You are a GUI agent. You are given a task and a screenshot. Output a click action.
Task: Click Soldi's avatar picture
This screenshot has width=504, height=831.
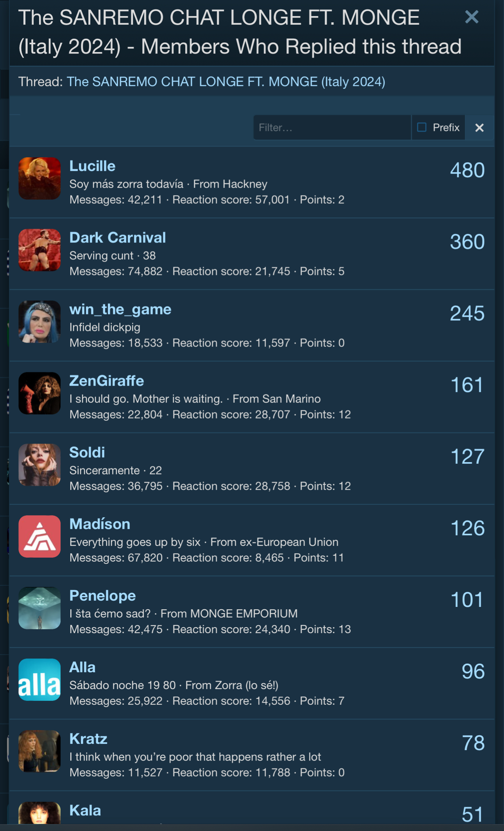click(x=39, y=465)
